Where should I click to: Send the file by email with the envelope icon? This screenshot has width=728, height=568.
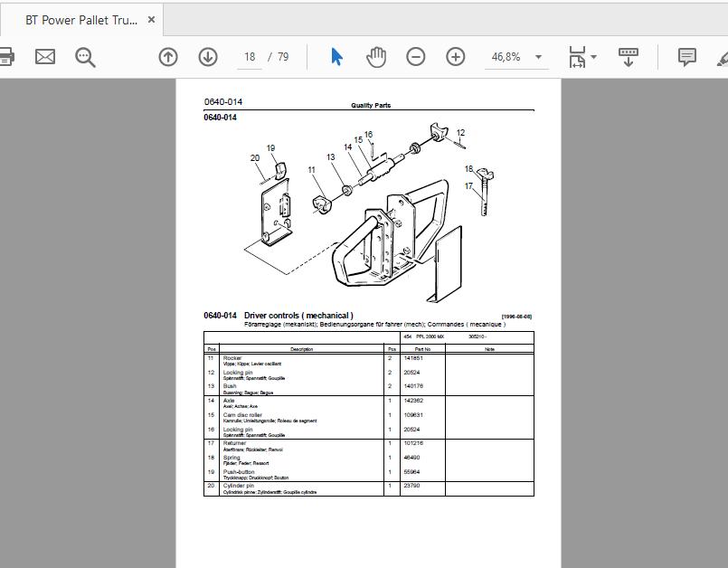[x=45, y=57]
